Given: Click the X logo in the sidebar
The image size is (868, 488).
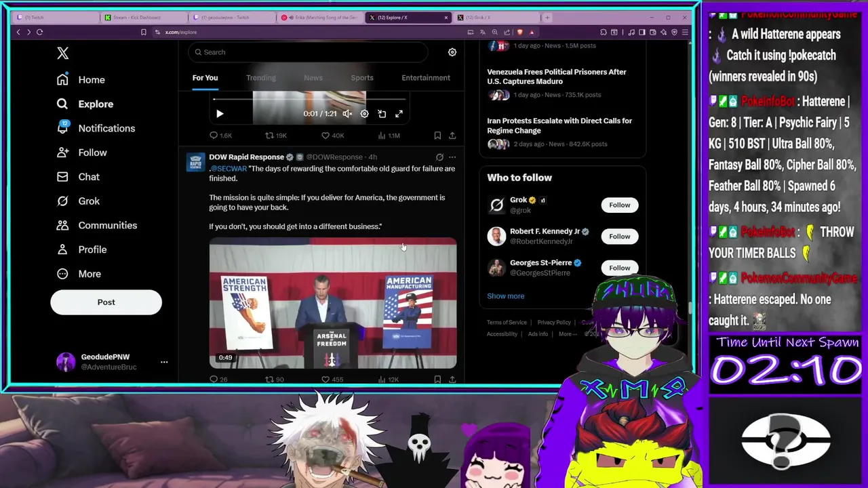Looking at the screenshot, I should tap(63, 53).
